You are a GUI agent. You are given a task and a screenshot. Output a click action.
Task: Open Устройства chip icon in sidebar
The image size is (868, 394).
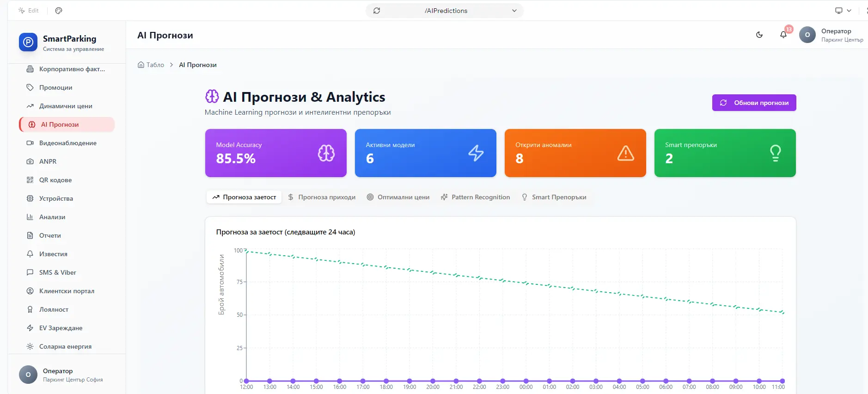(x=30, y=198)
